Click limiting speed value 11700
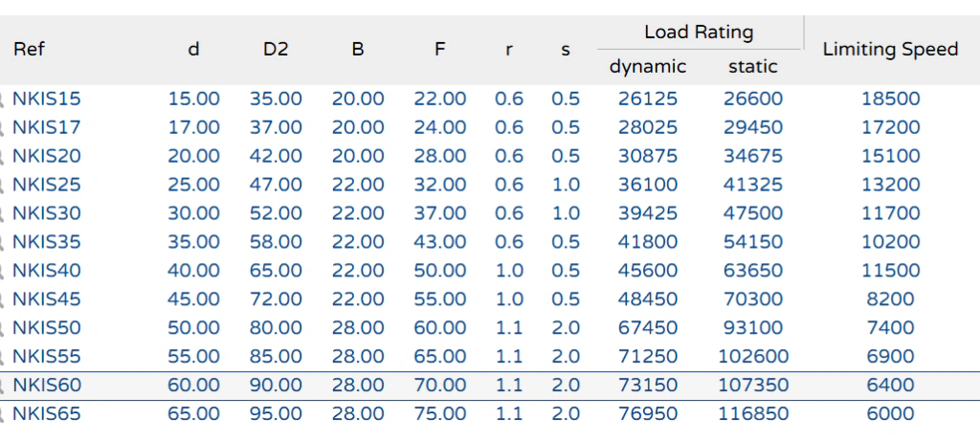 click(x=891, y=213)
